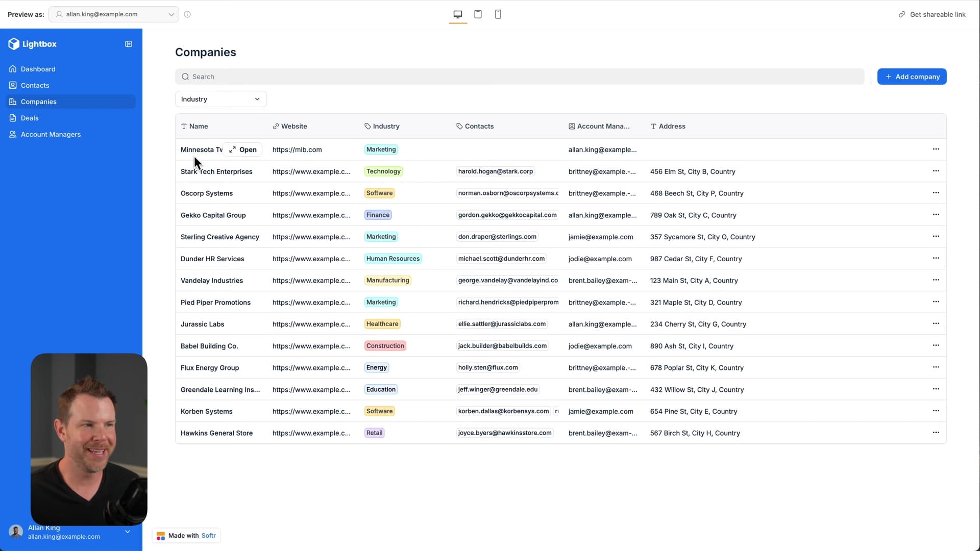Viewport: 980px width, 551px height.
Task: Switch to desktop preview icon
Action: tap(458, 14)
